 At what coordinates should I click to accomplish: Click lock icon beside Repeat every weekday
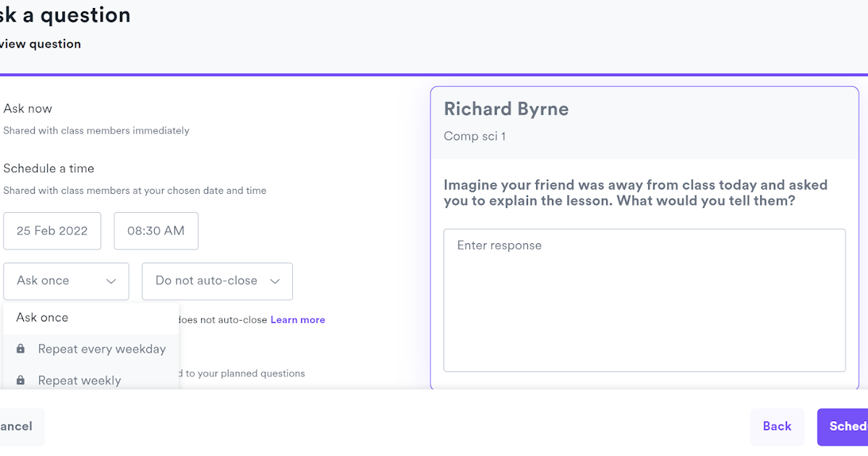pos(21,350)
